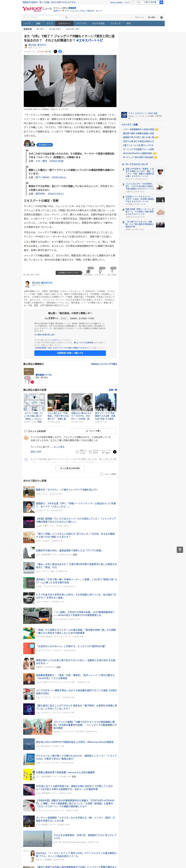This screenshot has width=186, height=868.
Task: Open the comment count 2930 icon
Action: [41, 52]
